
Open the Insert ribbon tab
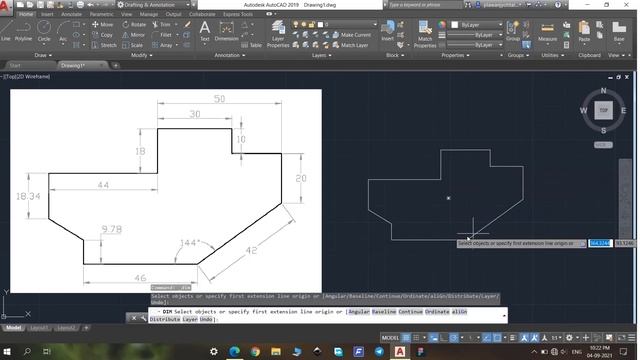[x=47, y=14]
